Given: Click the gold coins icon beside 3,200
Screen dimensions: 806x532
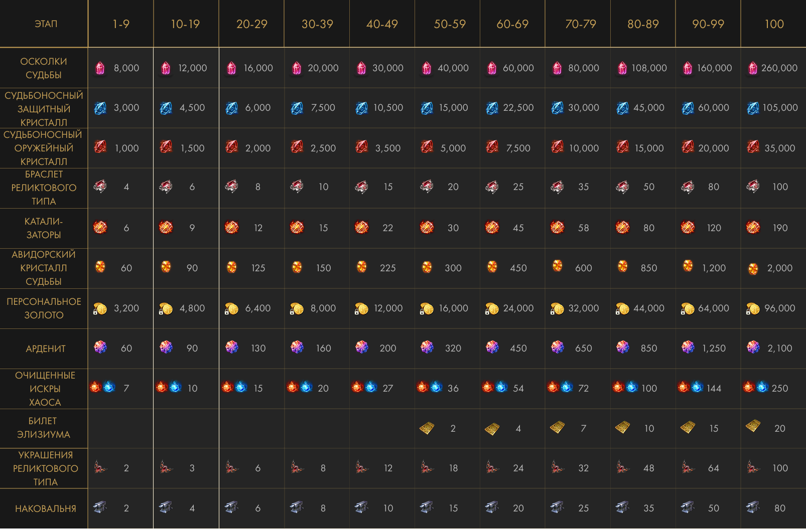Looking at the screenshot, I should pyautogui.click(x=100, y=309).
